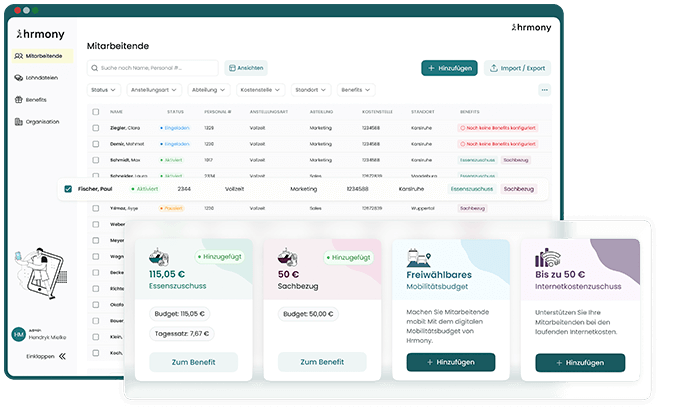Click the upload icon on Import / Export
Viewport: 674px width, 417px height.
tap(494, 68)
